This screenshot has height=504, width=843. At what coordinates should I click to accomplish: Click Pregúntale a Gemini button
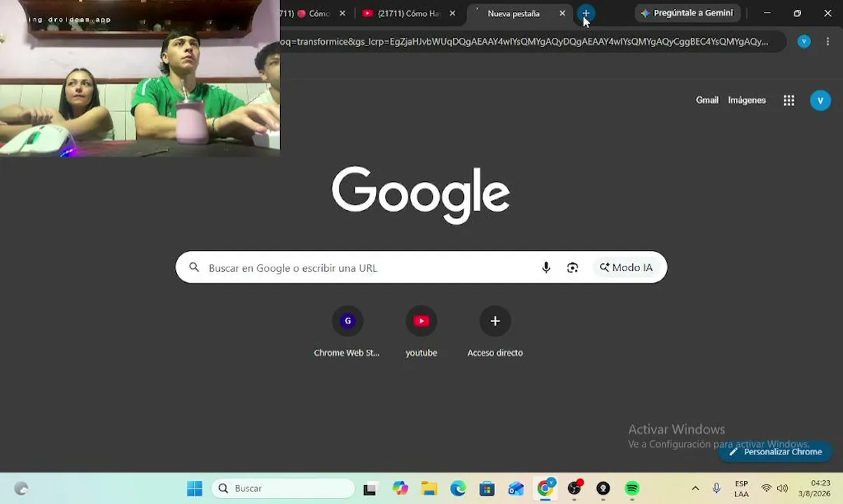point(687,13)
